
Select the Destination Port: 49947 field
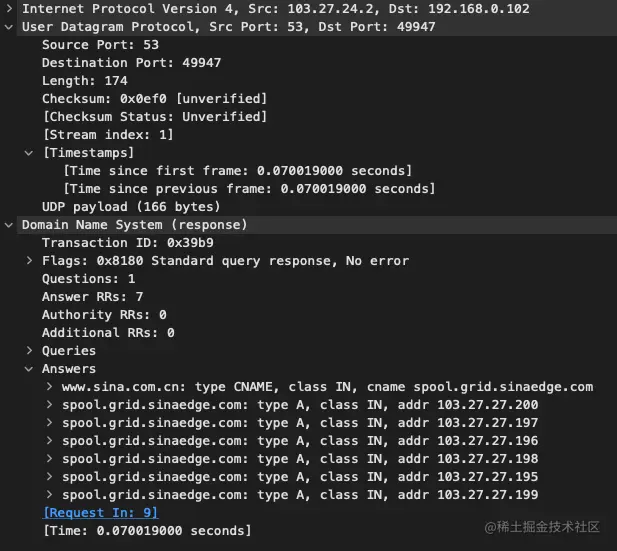click(x=131, y=63)
